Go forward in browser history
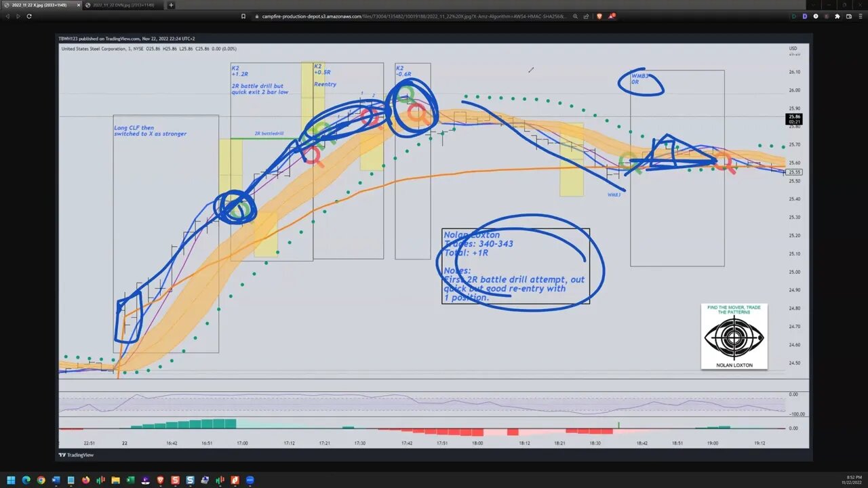Image resolution: width=868 pixels, height=488 pixels. point(18,16)
